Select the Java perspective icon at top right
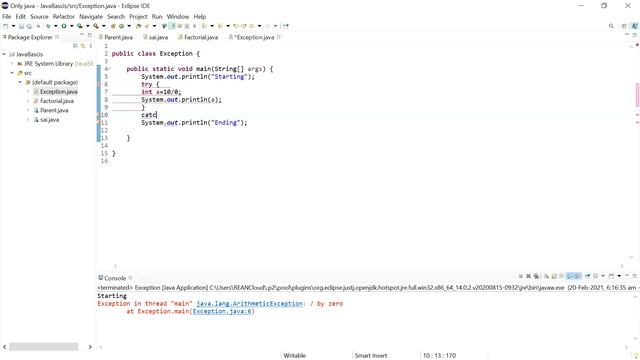Viewport: 640px width, 360px height. 634,26
